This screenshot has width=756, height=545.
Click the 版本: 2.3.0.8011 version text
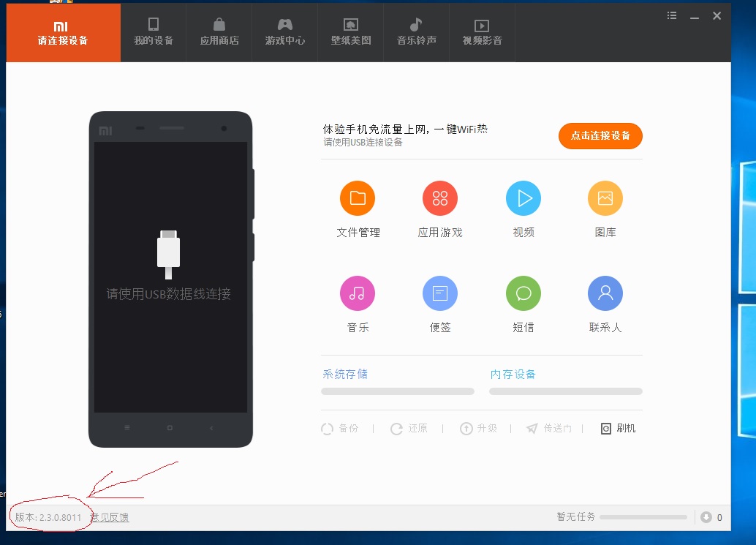point(48,517)
